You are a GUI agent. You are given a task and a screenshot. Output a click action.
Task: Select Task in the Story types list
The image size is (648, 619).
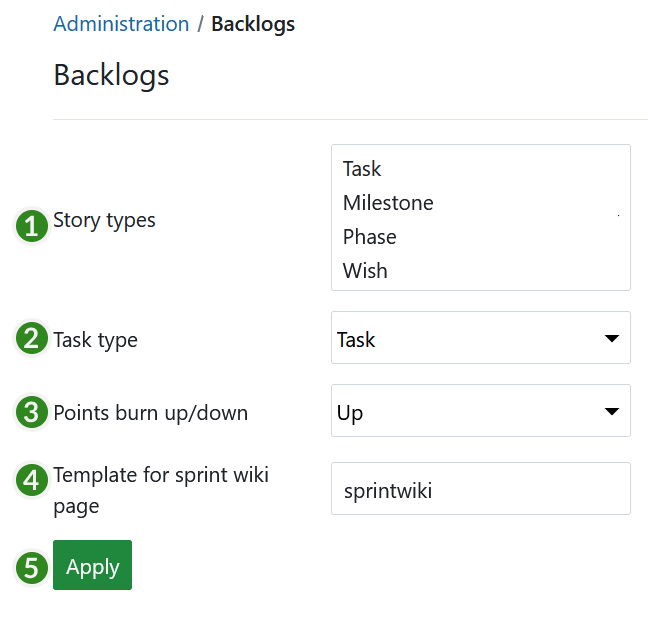point(362,169)
